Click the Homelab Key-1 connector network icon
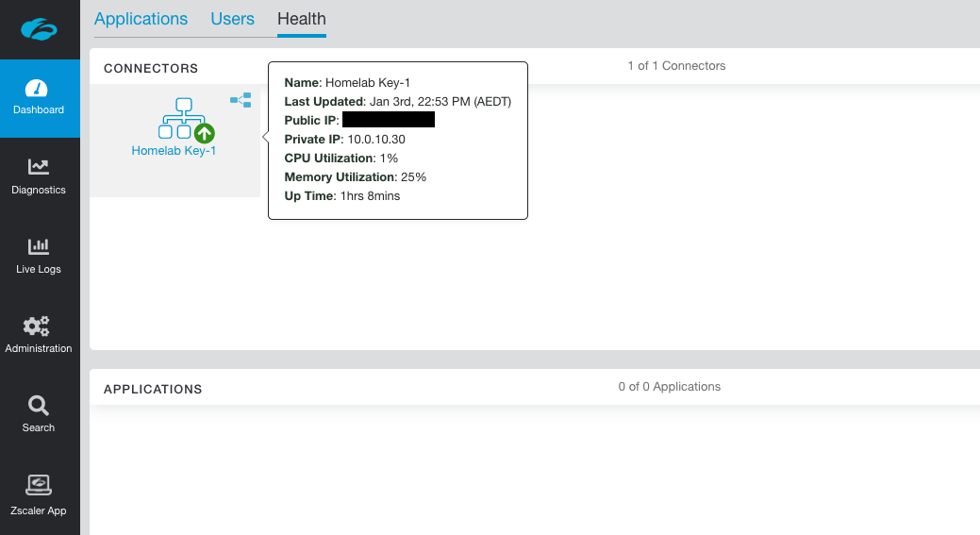 tap(176, 117)
